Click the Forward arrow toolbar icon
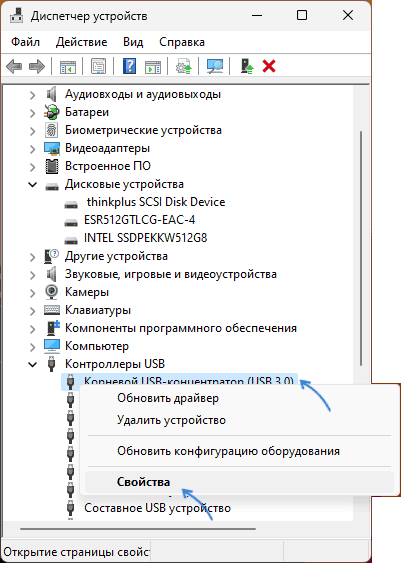The width and height of the screenshot is (401, 563). (x=37, y=66)
